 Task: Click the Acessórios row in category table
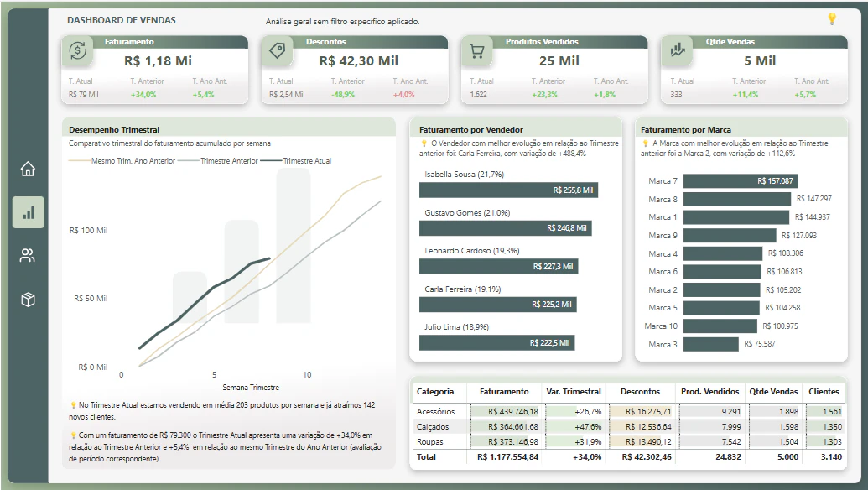629,411
